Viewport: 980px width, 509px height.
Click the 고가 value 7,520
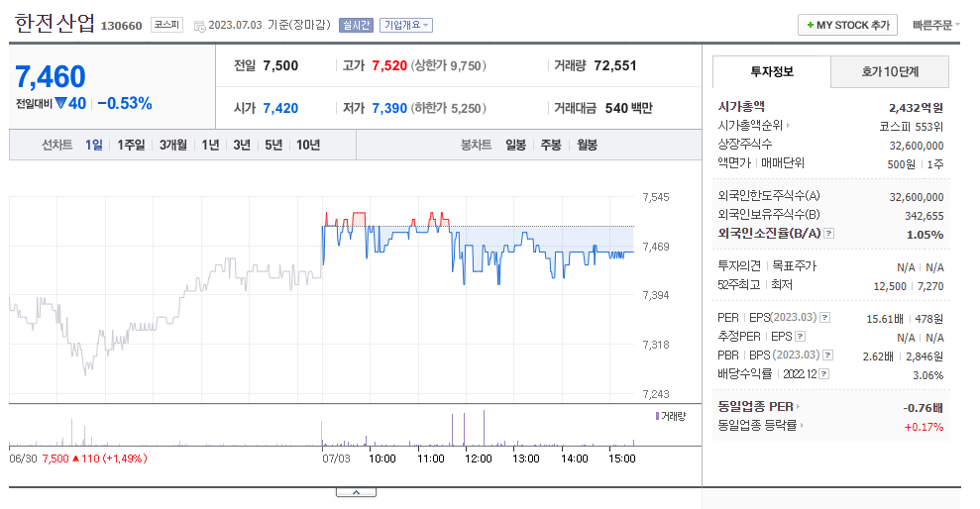pos(389,65)
